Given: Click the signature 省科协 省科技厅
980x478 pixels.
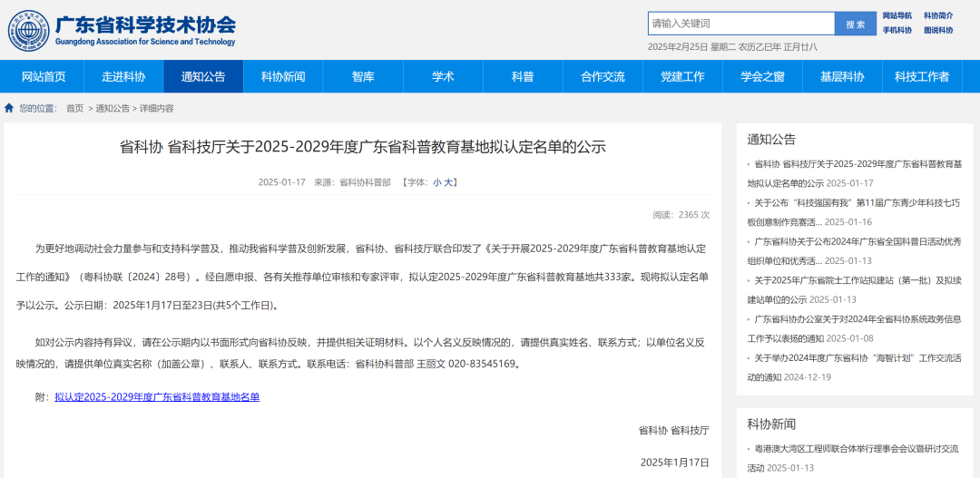Looking at the screenshot, I should coord(673,431).
